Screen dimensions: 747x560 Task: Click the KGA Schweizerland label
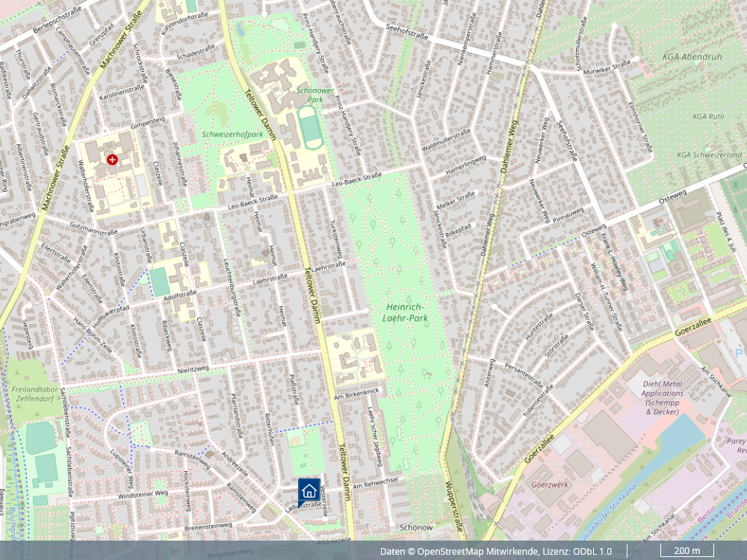(709, 155)
